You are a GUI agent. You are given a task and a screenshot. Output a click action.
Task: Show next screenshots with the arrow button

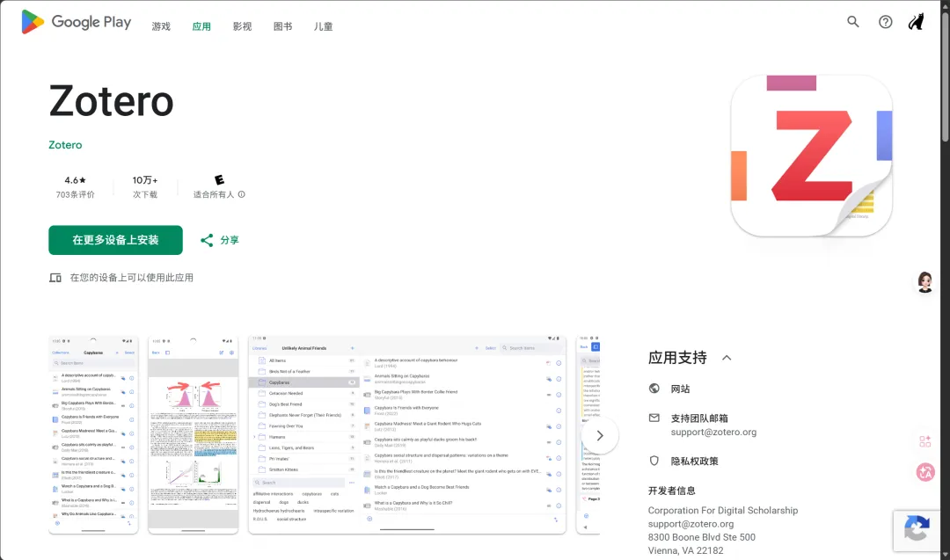600,436
